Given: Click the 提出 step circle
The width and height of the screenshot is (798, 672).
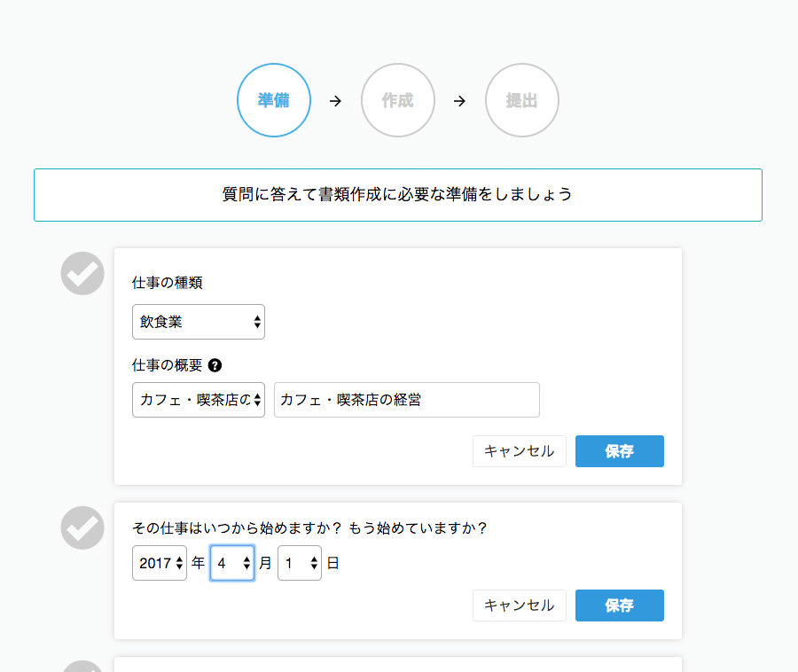Looking at the screenshot, I should coord(522,100).
